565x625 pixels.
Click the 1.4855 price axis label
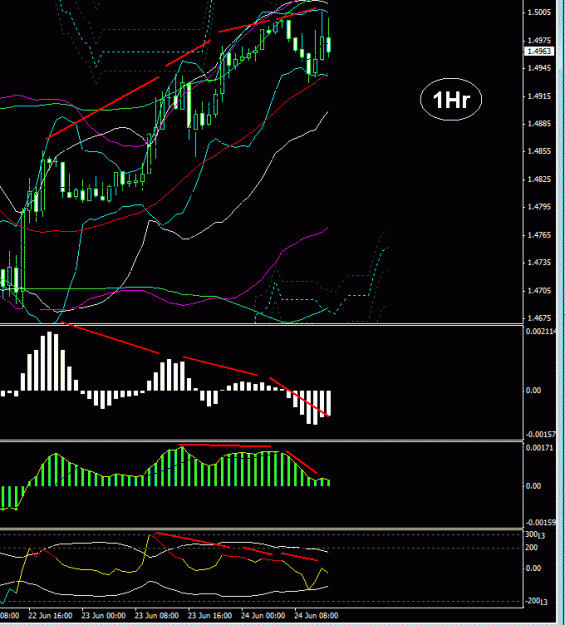(x=539, y=151)
